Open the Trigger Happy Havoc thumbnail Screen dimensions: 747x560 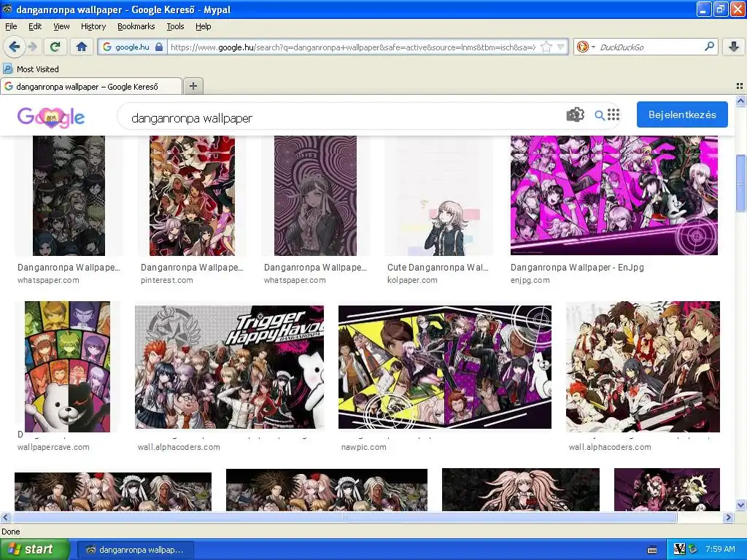pos(230,367)
